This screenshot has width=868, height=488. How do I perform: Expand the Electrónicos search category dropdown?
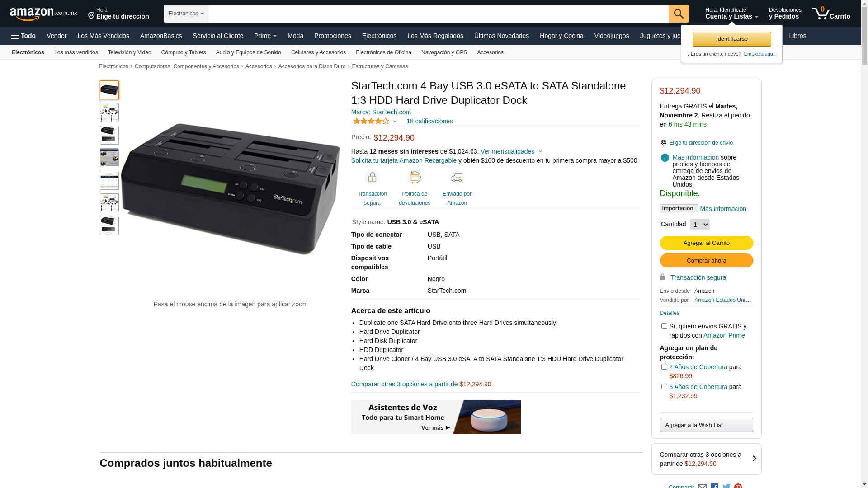tap(186, 14)
